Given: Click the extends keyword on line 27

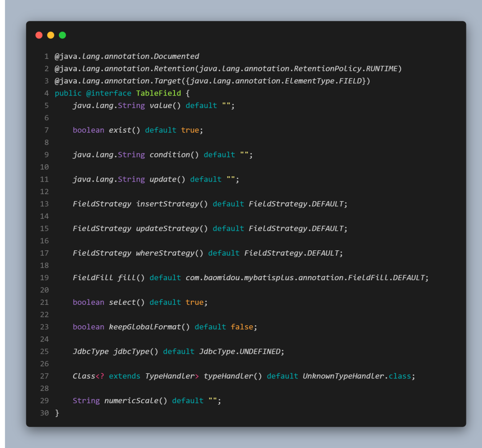Looking at the screenshot, I should pyautogui.click(x=125, y=376).
